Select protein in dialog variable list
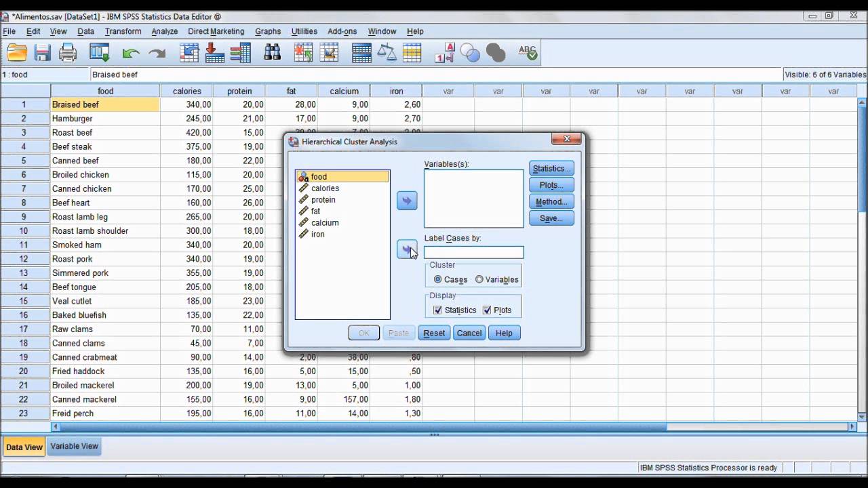 (x=323, y=200)
